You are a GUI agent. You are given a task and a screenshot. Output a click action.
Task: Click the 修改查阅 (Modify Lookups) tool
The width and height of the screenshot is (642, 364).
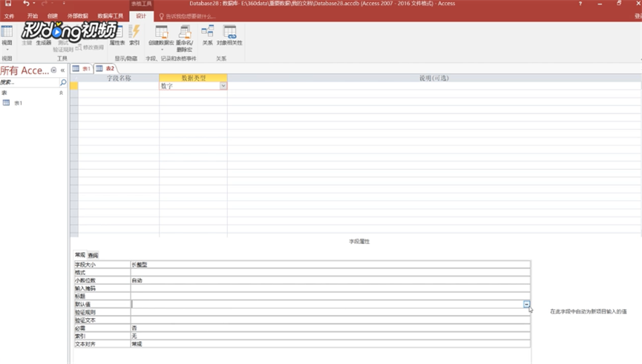[x=90, y=47]
